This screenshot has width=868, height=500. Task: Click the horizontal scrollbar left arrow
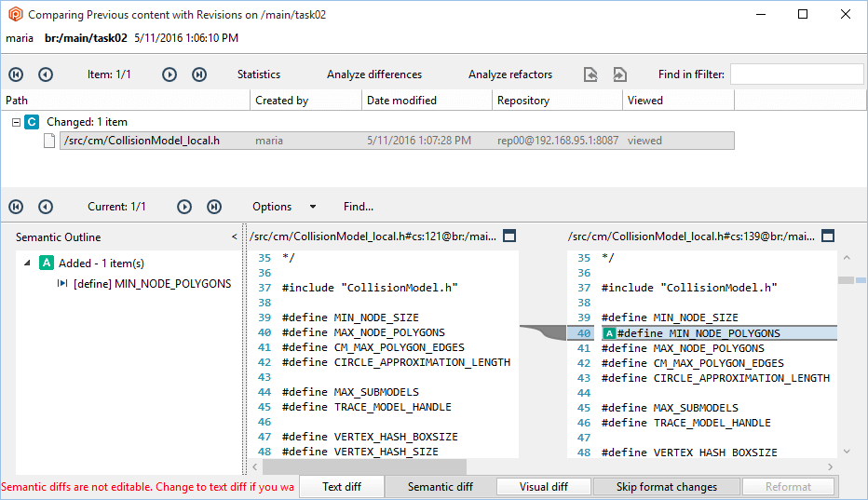(x=254, y=466)
